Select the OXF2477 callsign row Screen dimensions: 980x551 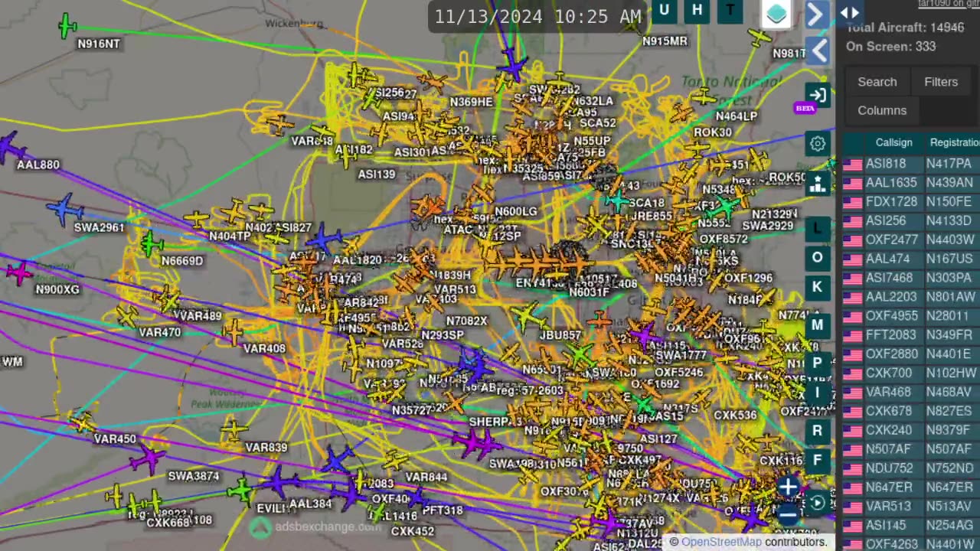pos(911,240)
